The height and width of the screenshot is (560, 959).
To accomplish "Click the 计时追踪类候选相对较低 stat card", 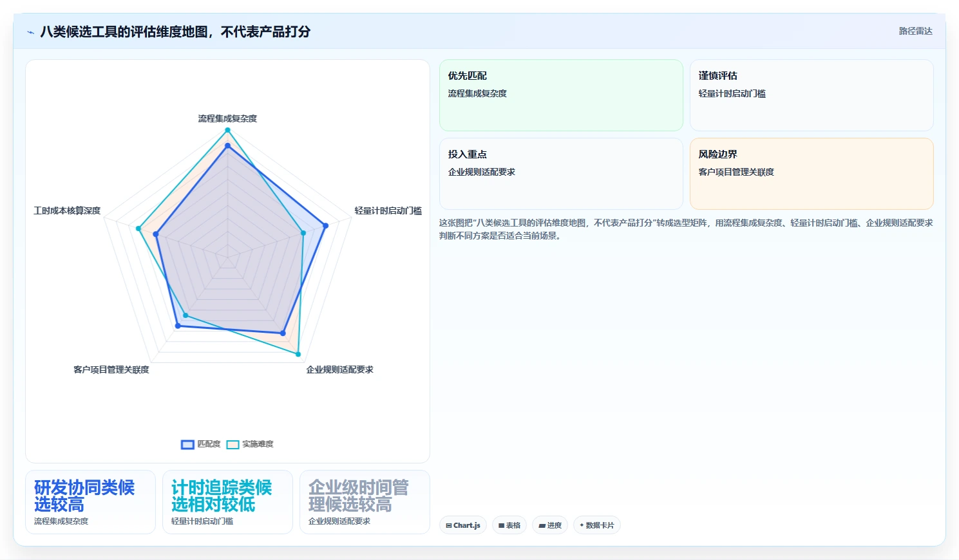I will [x=227, y=502].
